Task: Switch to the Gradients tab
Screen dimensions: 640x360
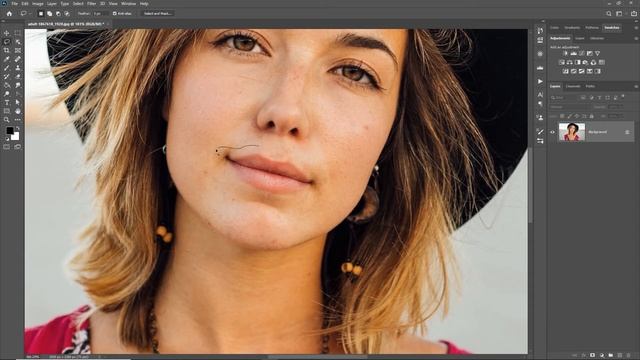Action: 572,28
